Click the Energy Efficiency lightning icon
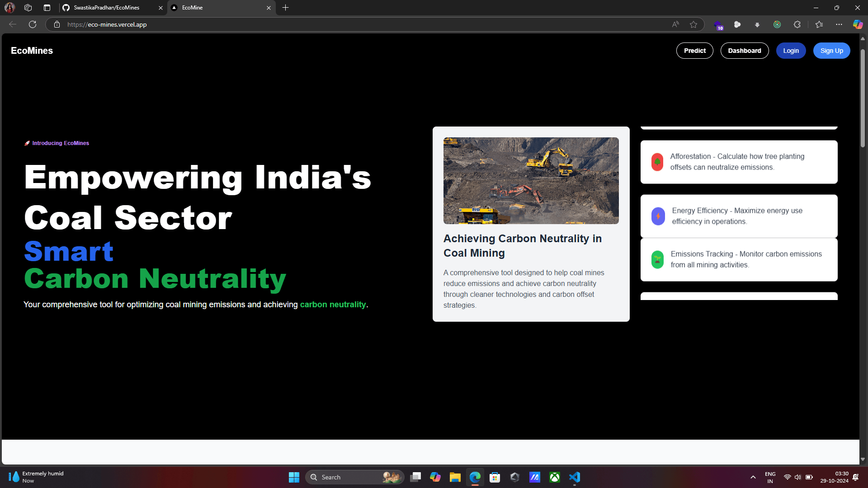The width and height of the screenshot is (868, 488). [658, 216]
